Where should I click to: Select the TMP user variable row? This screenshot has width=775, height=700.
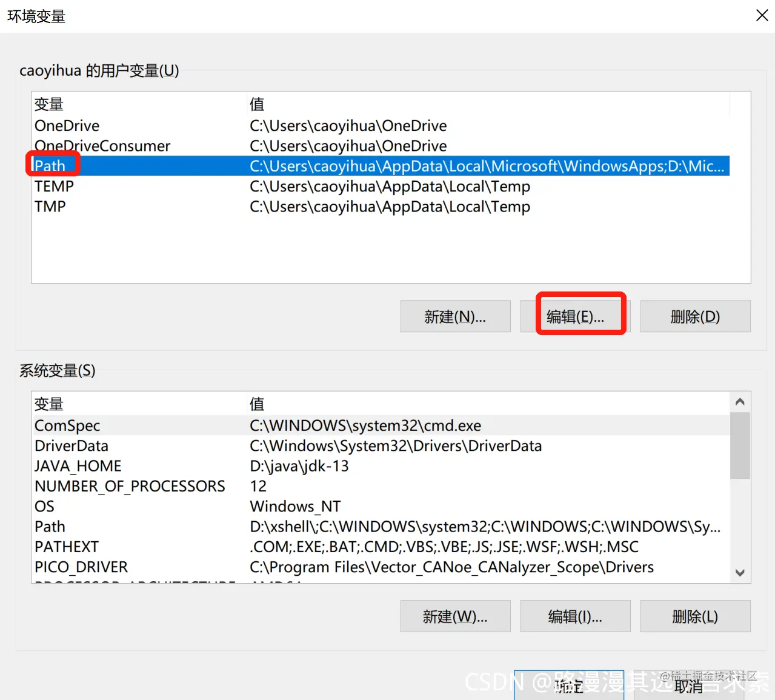381,207
